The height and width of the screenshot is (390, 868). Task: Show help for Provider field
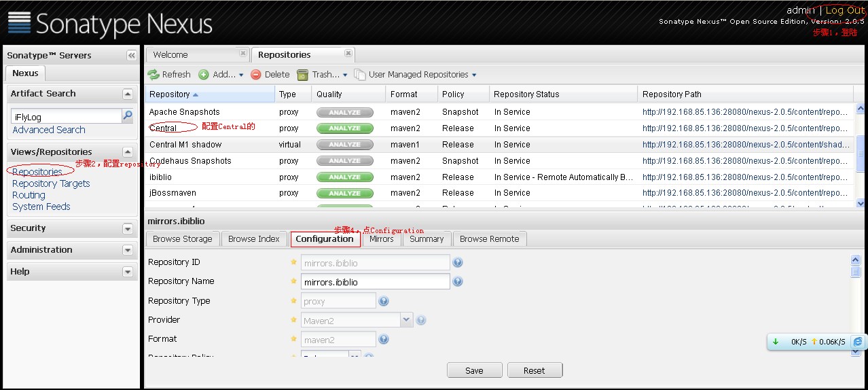pyautogui.click(x=420, y=320)
